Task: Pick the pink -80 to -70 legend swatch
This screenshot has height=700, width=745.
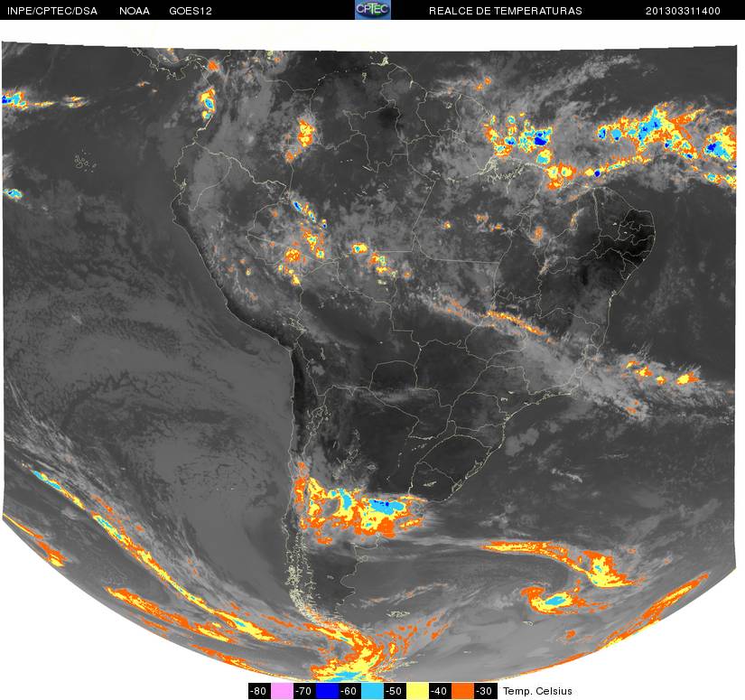Action: click(282, 690)
